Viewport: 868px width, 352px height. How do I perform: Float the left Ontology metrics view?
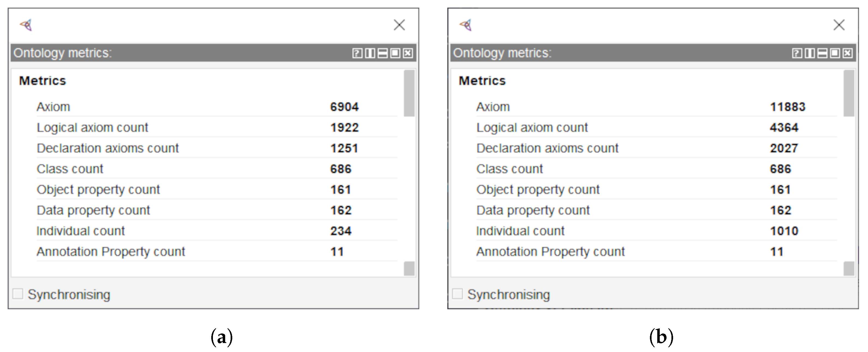pos(395,53)
